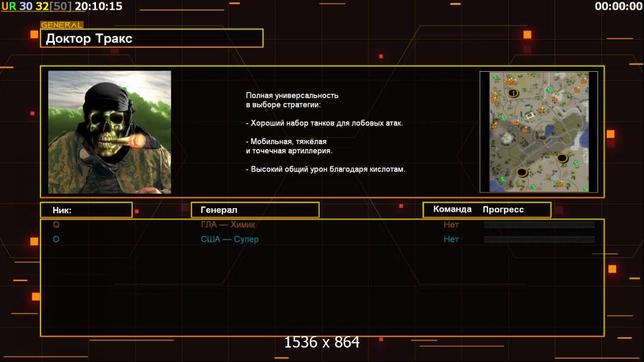Click the 'Полная универсальность' description heading
The image size is (644, 362).
coord(292,95)
